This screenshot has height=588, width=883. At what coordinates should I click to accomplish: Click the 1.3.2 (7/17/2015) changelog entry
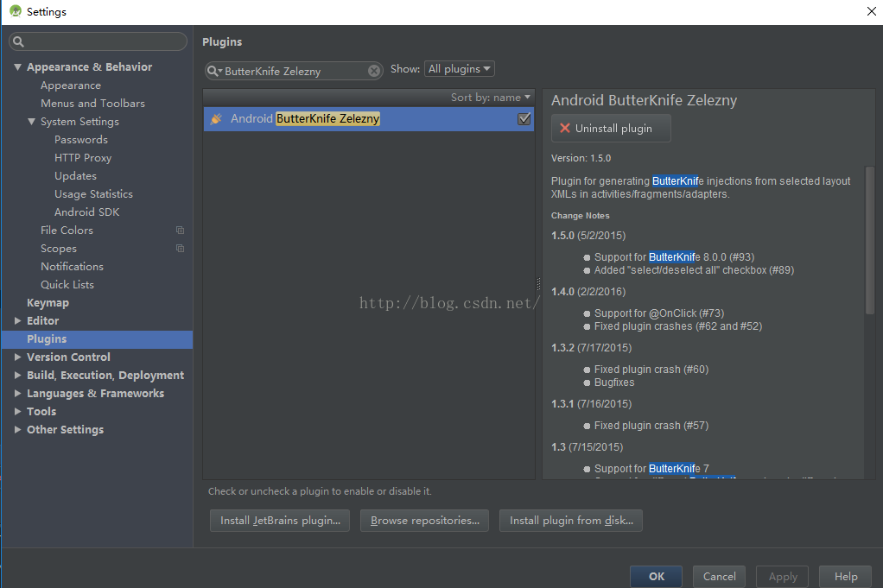click(591, 348)
